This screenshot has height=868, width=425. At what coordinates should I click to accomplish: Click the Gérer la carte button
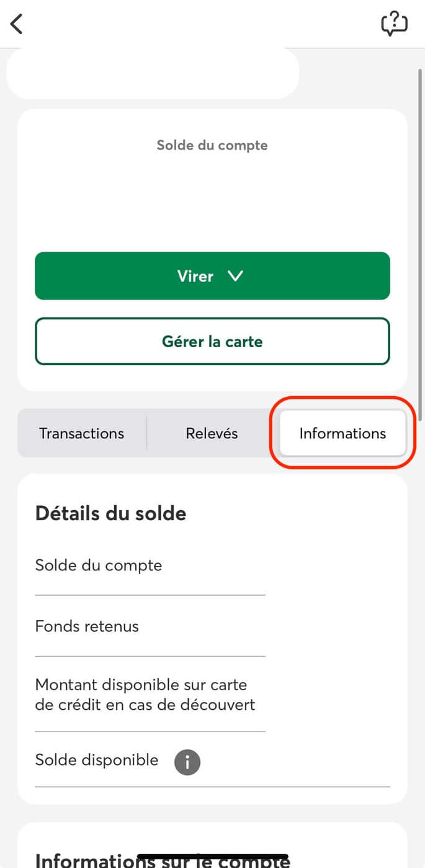(x=213, y=341)
